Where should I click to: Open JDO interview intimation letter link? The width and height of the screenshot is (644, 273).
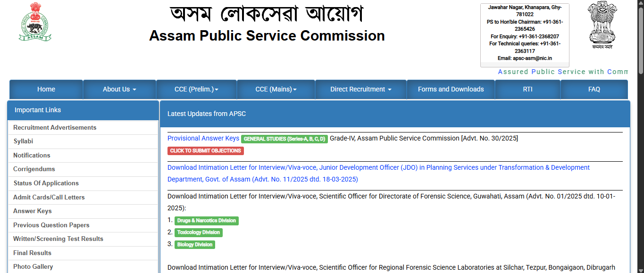(x=378, y=168)
